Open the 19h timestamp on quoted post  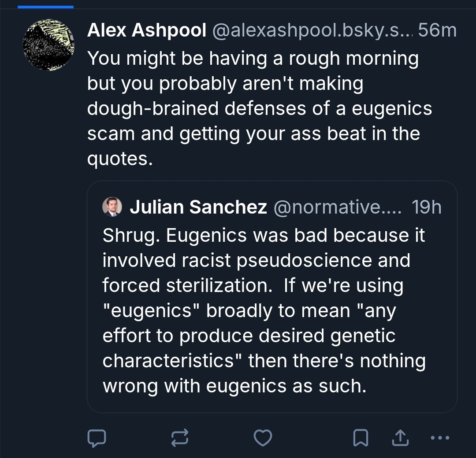click(x=426, y=207)
